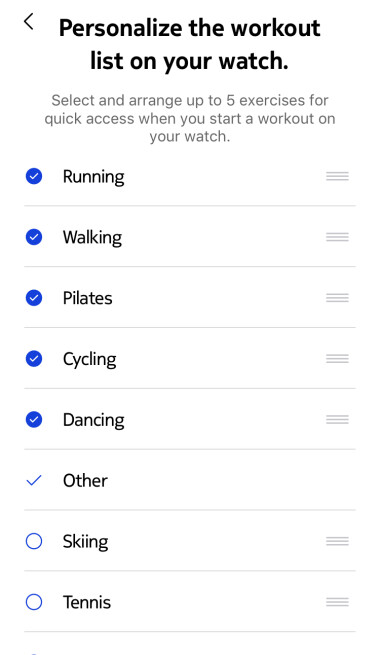This screenshot has width=380, height=655.
Task: Tap the Cycling workout name
Action: [x=90, y=360]
